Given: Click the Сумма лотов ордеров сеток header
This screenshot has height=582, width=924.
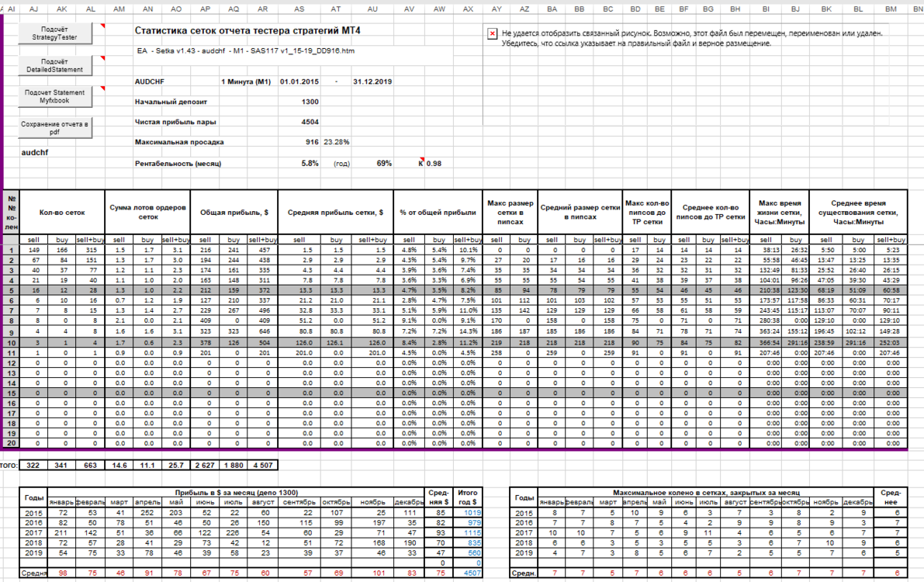Looking at the screenshot, I should click(x=148, y=213).
